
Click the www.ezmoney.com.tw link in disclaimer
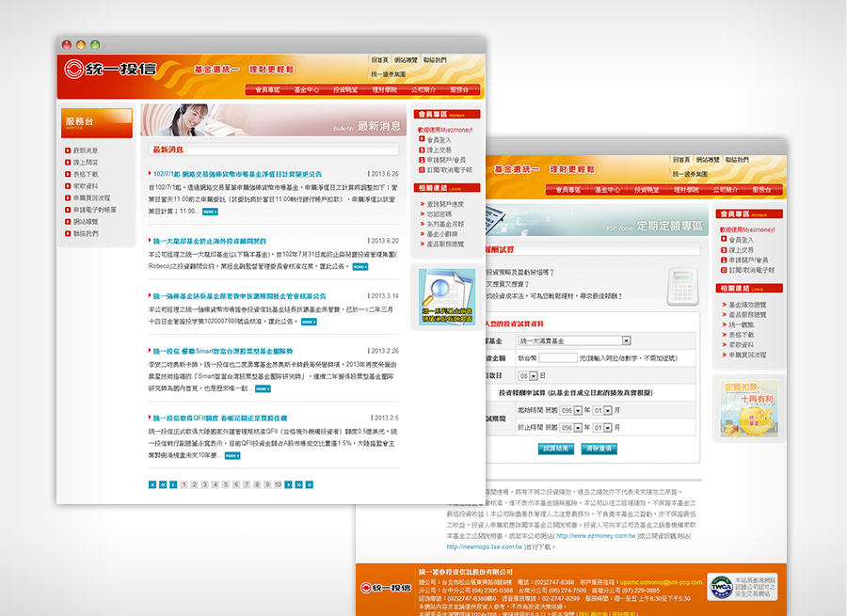pyautogui.click(x=596, y=536)
